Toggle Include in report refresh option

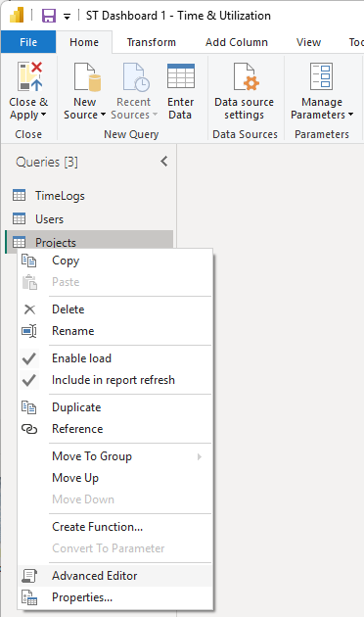tap(114, 380)
